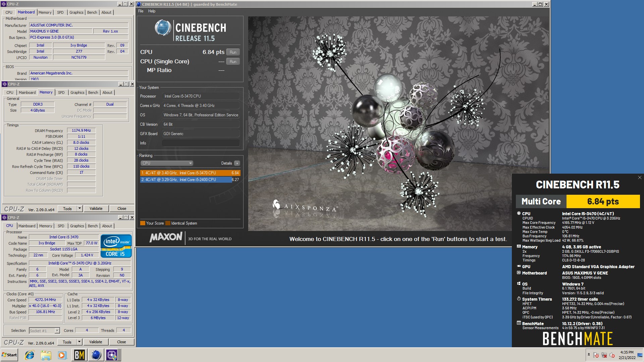Switch to BenchMate via BM taskbar icon
Viewport: 644px width, 362px height.
pyautogui.click(x=79, y=355)
